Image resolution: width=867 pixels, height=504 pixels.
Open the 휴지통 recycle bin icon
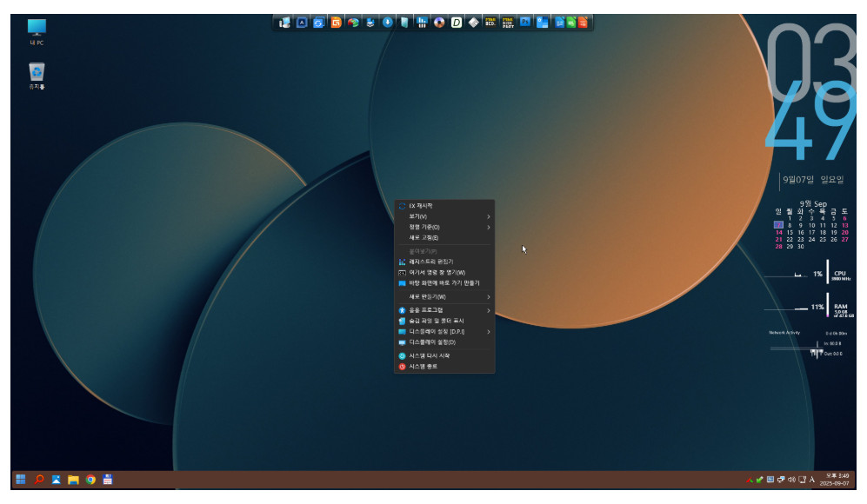(x=37, y=75)
